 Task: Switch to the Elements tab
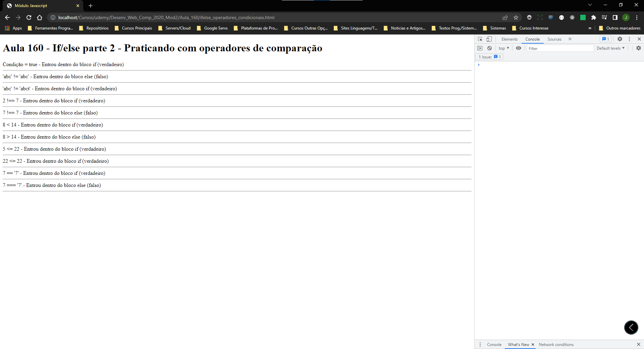[509, 39]
